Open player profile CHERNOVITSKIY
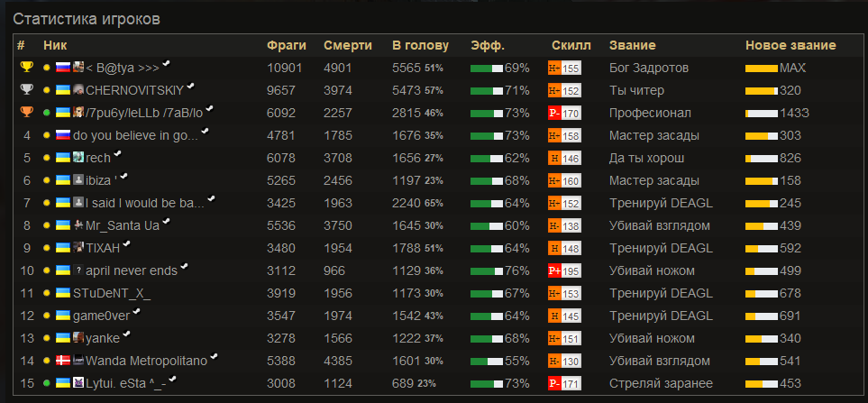Screen dimensions: 868x403 click(136, 90)
